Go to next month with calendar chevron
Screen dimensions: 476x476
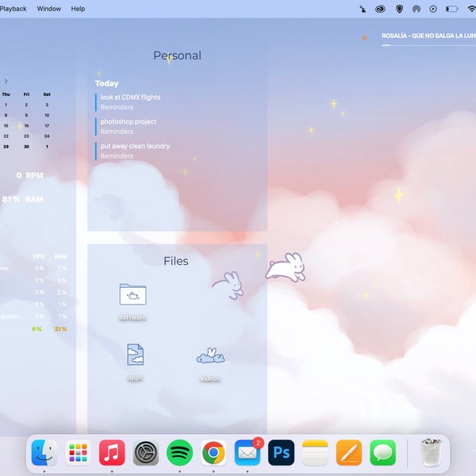click(x=6, y=81)
